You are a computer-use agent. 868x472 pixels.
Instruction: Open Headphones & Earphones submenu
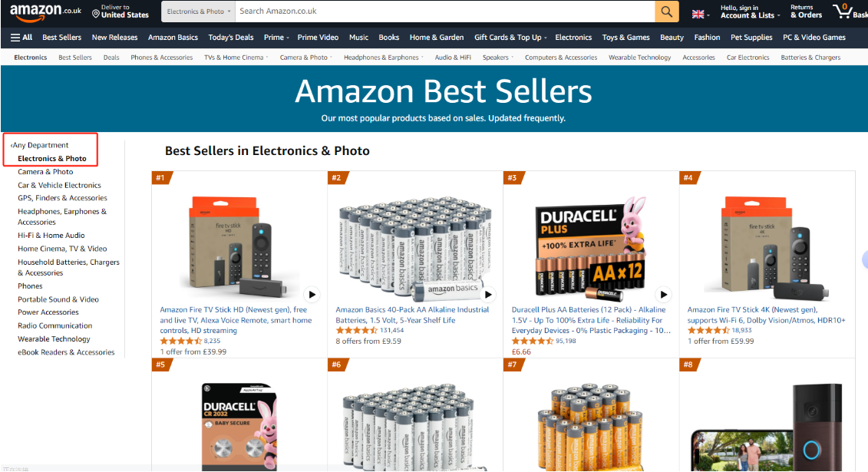point(383,57)
